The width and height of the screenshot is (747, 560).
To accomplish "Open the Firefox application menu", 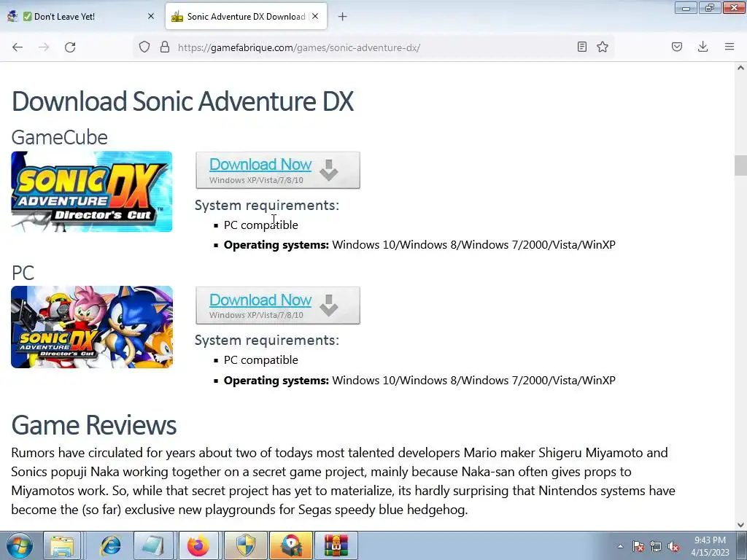I will (729, 47).
